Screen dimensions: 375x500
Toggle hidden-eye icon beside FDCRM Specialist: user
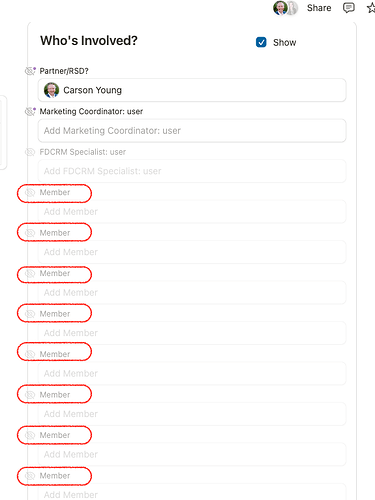[x=30, y=152]
